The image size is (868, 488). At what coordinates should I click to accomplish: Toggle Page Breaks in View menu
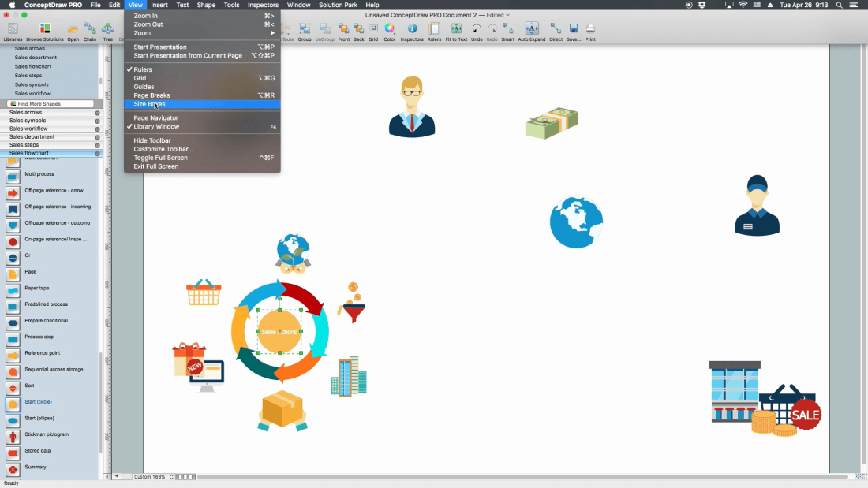click(x=202, y=95)
